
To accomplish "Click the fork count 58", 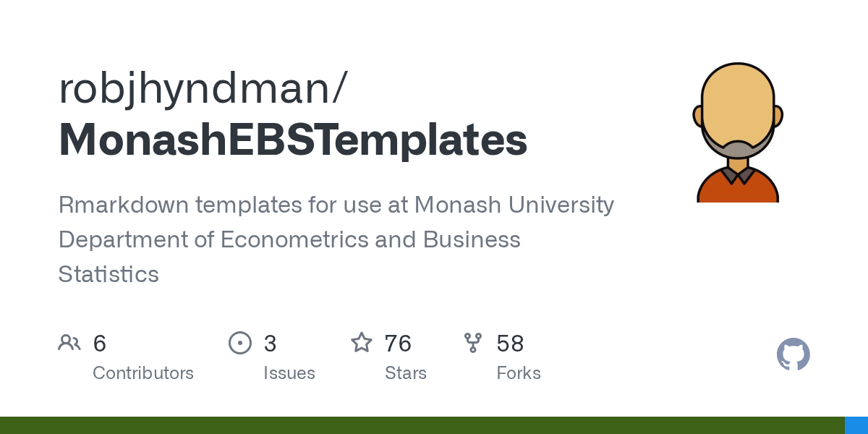I will click(510, 343).
